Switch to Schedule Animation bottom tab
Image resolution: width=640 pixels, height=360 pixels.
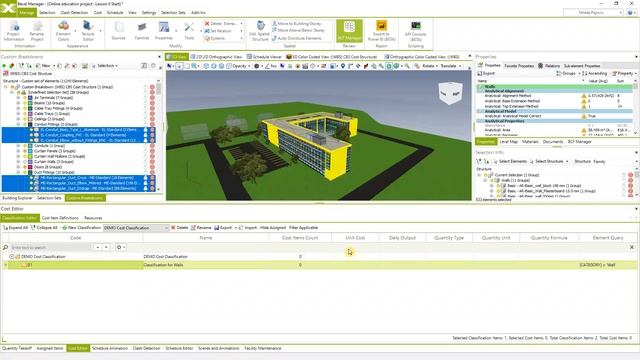click(110, 349)
